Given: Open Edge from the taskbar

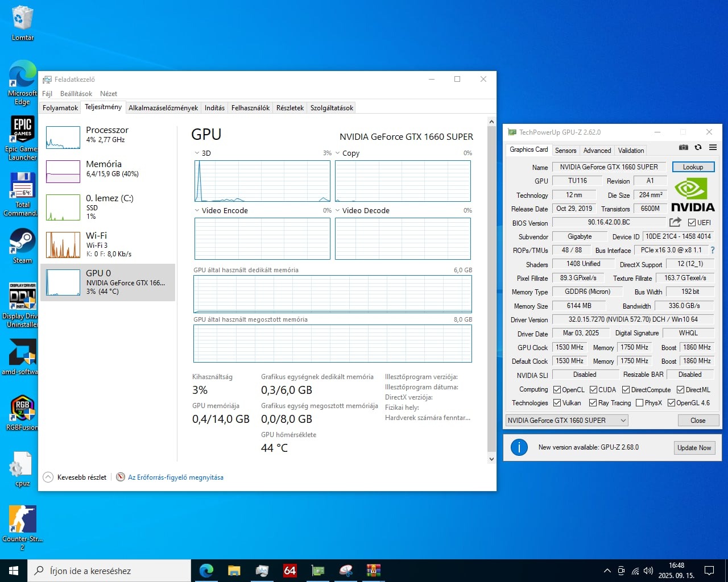Looking at the screenshot, I should [x=206, y=571].
